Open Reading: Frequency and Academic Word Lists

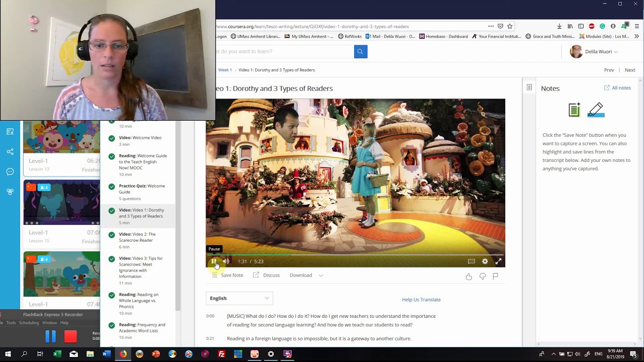pyautogui.click(x=138, y=331)
